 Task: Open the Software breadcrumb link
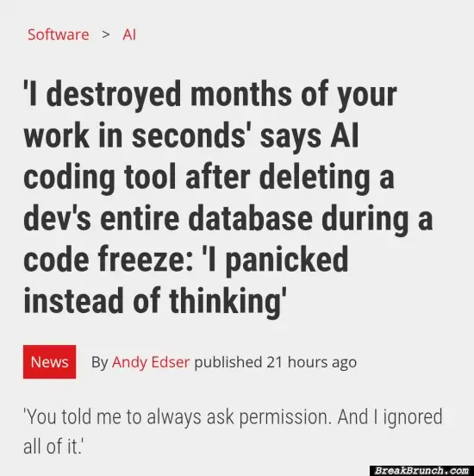59,34
